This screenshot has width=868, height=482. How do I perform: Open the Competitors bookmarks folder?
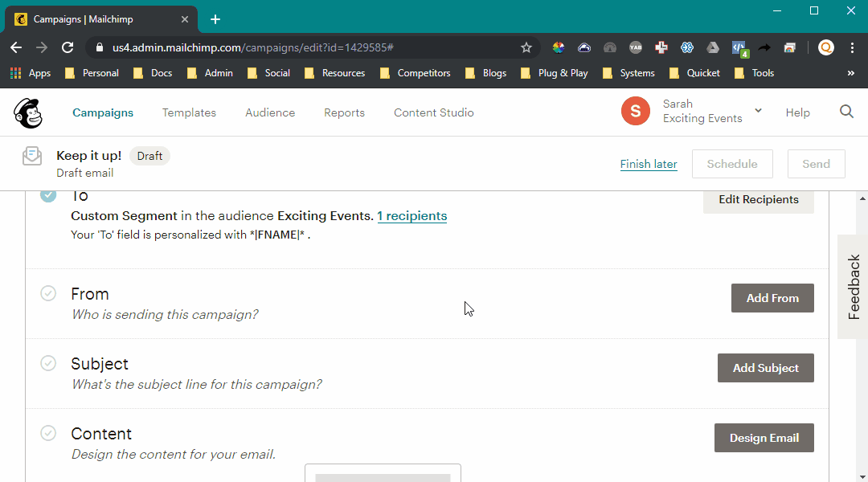pos(416,73)
